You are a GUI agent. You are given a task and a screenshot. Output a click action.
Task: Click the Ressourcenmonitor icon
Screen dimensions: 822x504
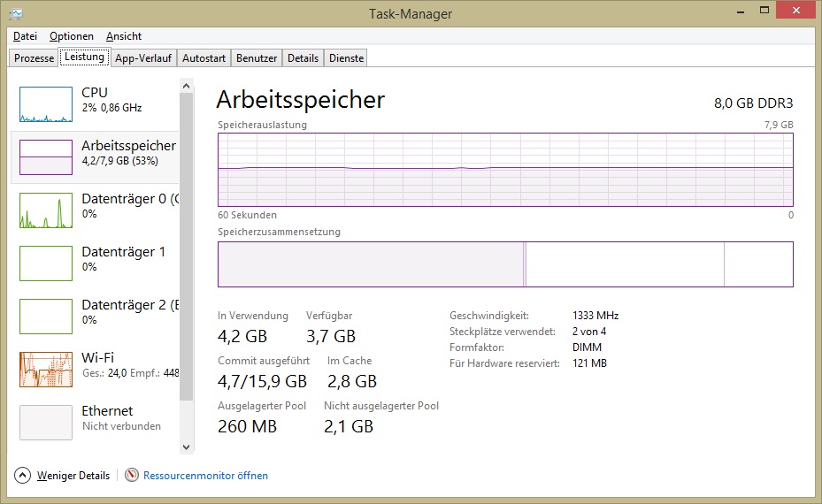tap(132, 476)
